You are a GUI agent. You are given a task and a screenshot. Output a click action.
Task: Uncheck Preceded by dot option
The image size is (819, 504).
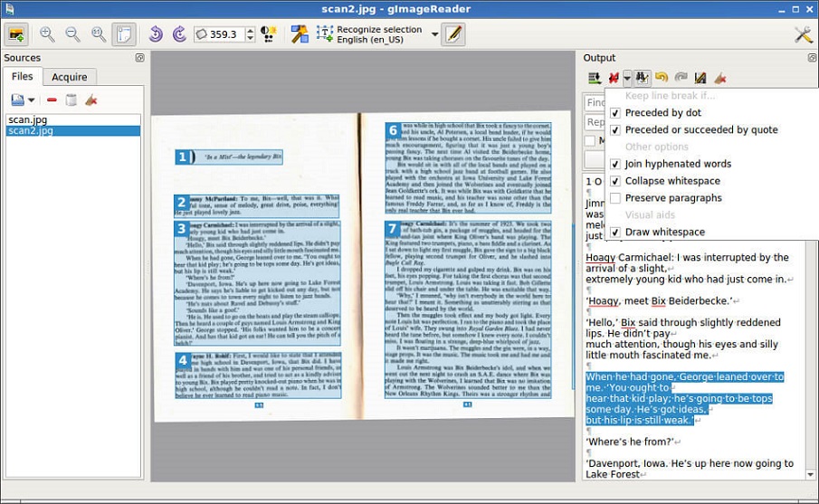point(615,113)
